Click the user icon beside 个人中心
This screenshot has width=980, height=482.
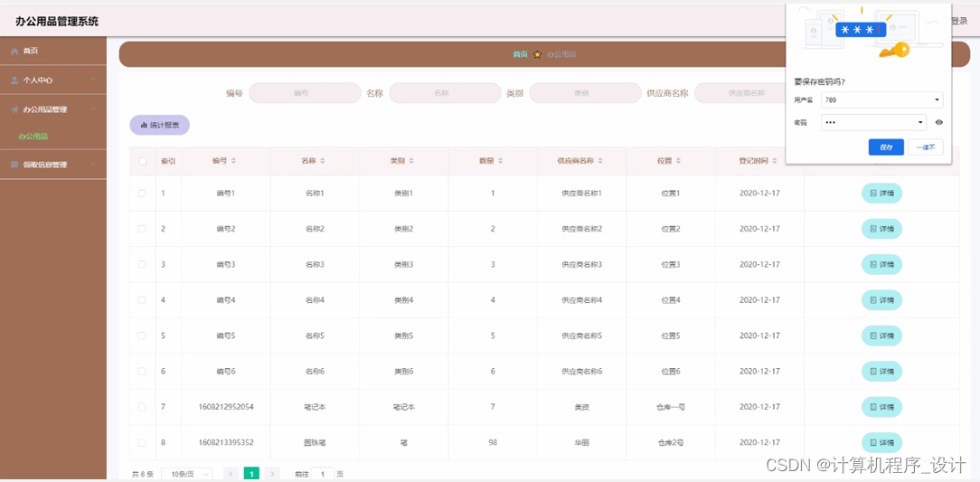14,80
